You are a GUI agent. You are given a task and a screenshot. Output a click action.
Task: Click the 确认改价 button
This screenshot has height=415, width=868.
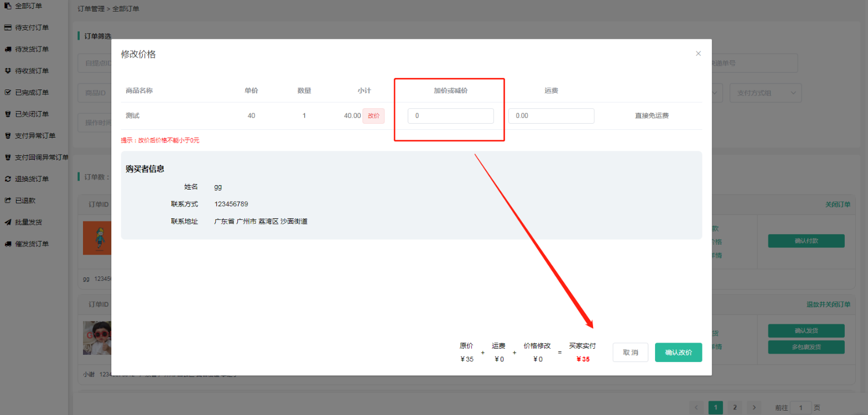(x=678, y=353)
